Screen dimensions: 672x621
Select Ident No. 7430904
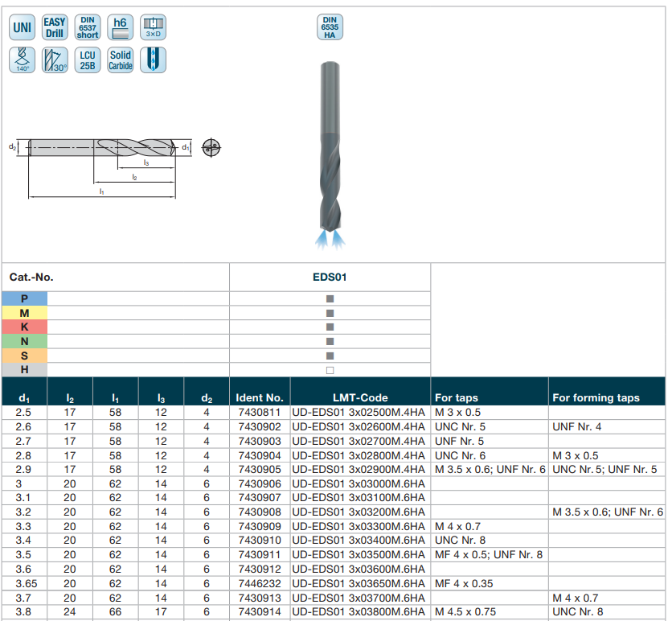[x=260, y=455]
